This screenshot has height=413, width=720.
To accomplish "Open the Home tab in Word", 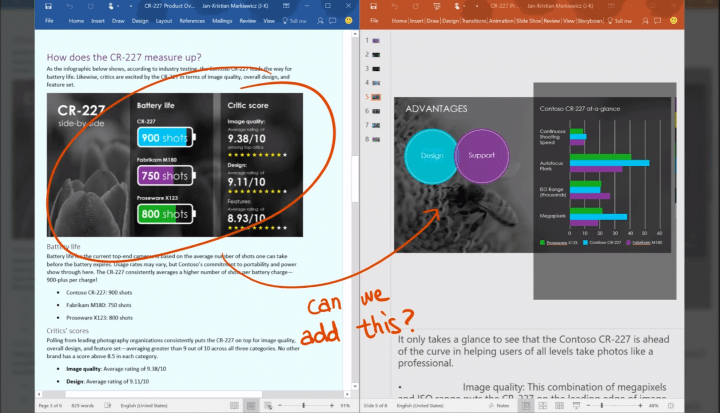I will [x=76, y=21].
